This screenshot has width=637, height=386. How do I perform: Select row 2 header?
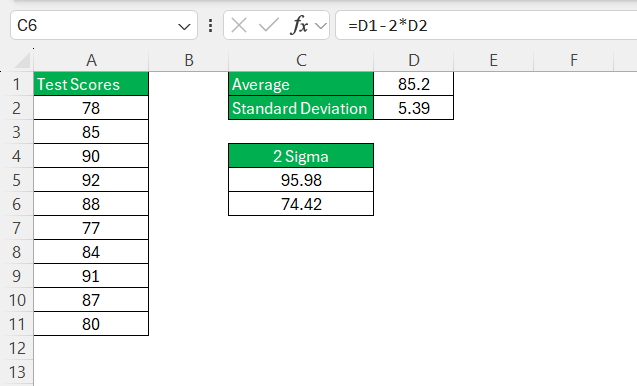[16, 108]
